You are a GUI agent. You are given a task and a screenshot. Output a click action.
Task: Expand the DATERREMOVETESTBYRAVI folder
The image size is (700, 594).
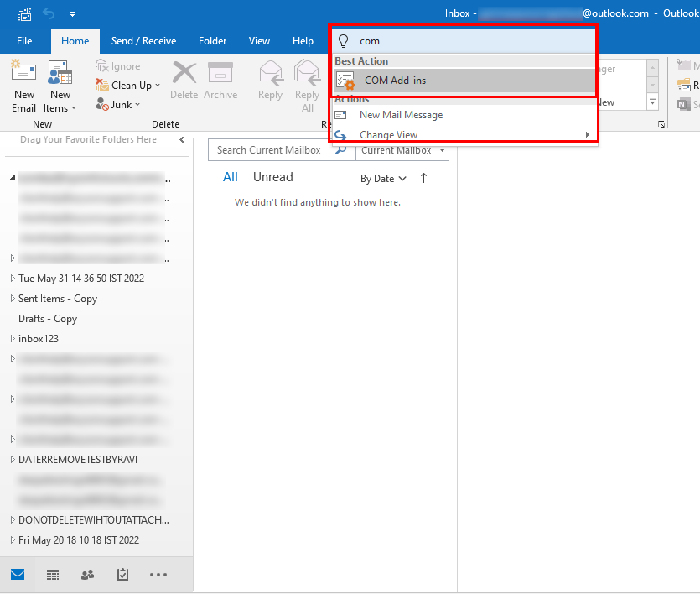[x=13, y=459]
